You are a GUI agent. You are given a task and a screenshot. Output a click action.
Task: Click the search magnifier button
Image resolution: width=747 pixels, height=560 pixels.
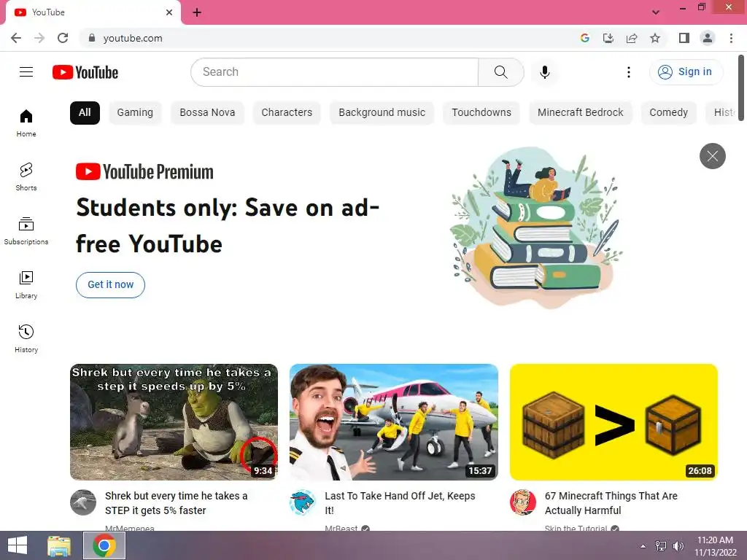tap(500, 72)
